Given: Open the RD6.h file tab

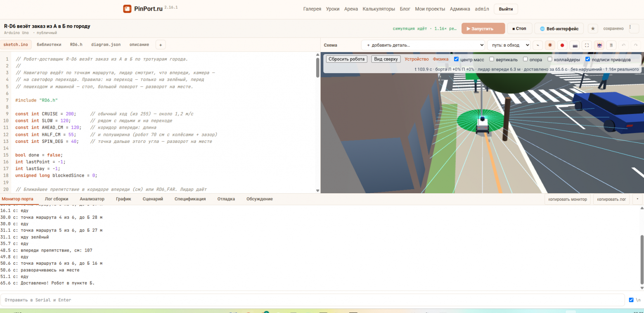Looking at the screenshot, I should click(x=76, y=45).
